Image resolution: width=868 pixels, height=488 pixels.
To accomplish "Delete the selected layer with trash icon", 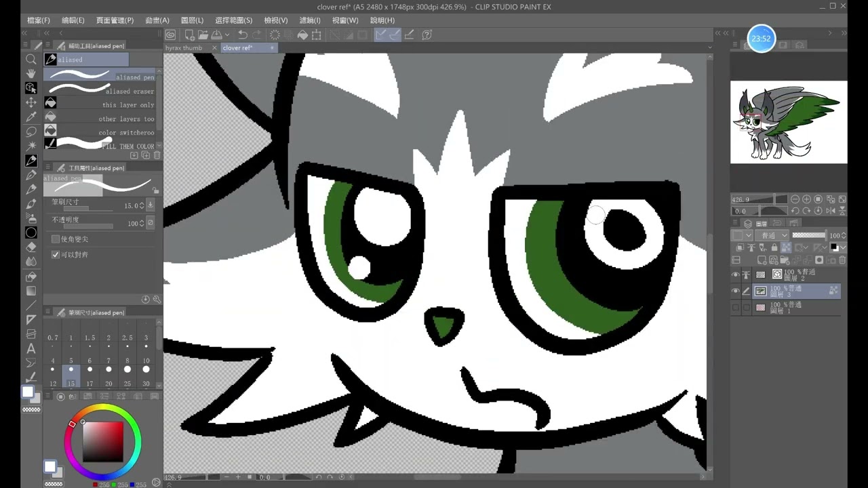I will (x=842, y=260).
